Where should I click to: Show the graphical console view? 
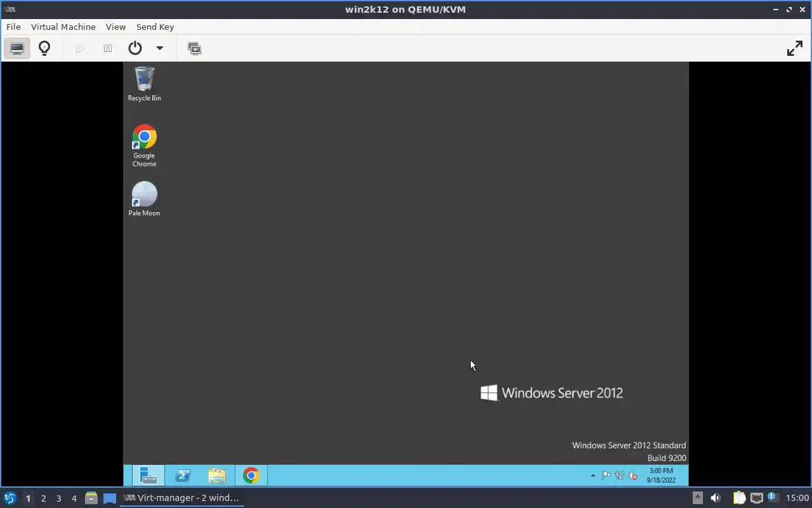pos(17,48)
